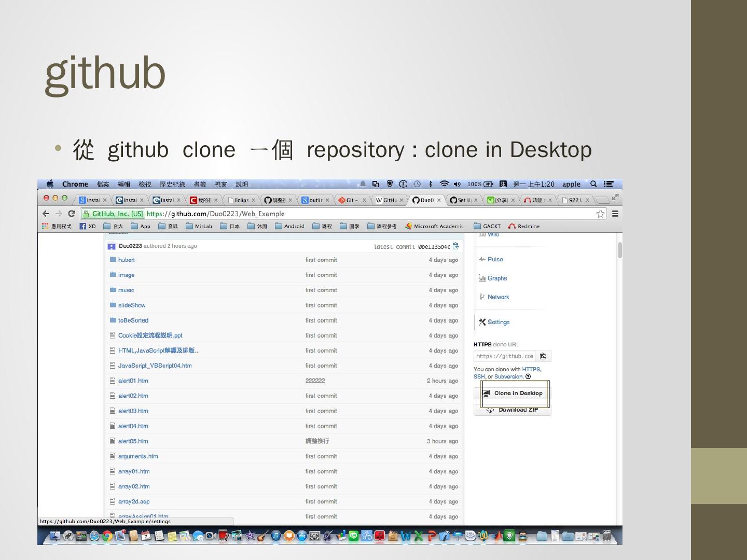The height and width of the screenshot is (560, 747).
Task: Bookmark this page with the star icon
Action: click(x=600, y=214)
